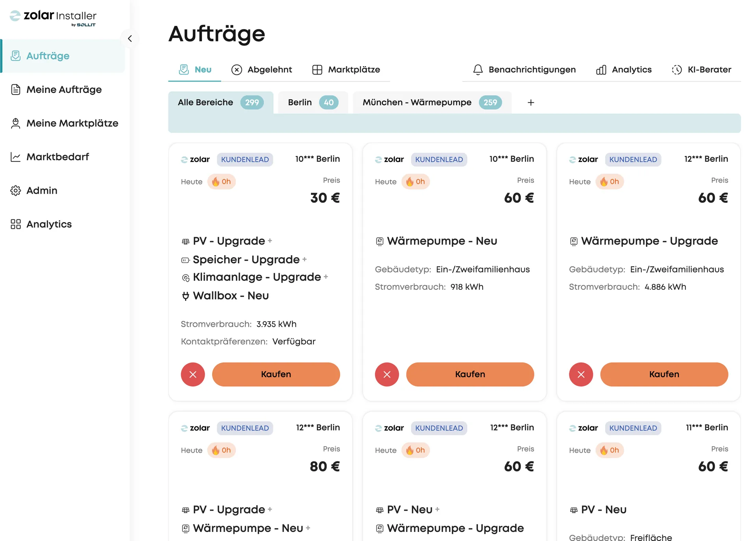Open Meine Aufträge in the sidebar
This screenshot has width=756, height=541.
(x=63, y=89)
